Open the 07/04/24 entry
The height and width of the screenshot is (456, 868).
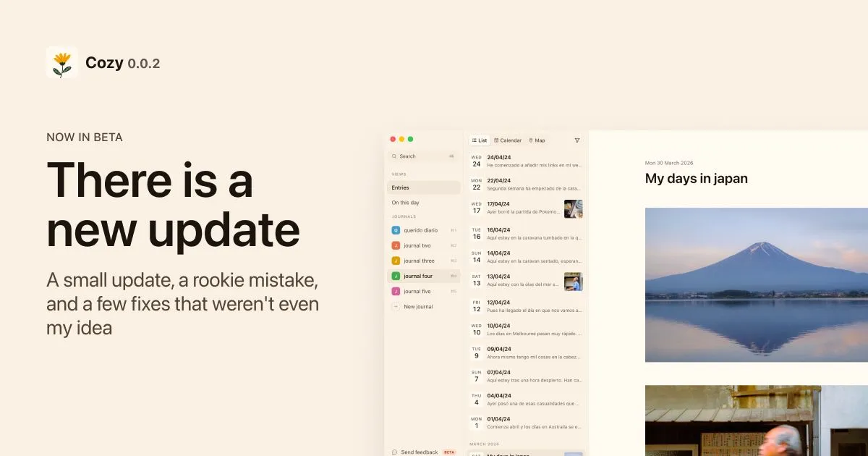tap(526, 376)
